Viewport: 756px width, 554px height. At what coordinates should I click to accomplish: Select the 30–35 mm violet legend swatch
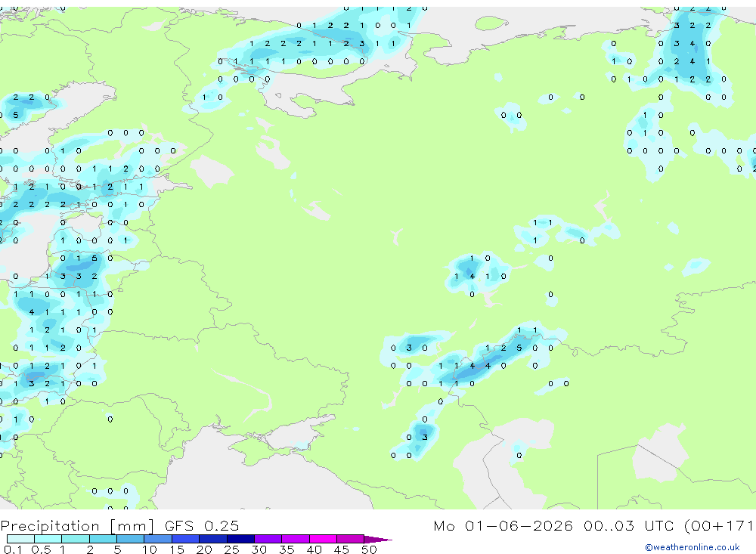[x=268, y=539]
